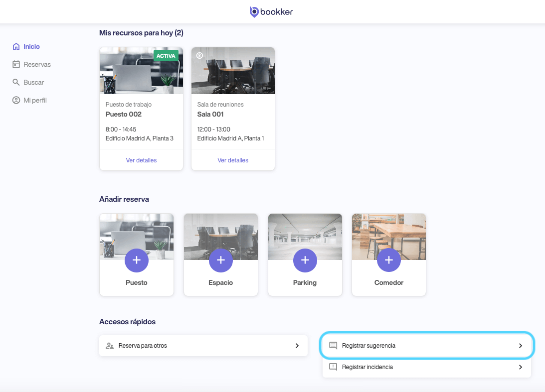This screenshot has width=545, height=392.
Task: Open Registrar sugerencia via its chevron arrow
Action: coord(521,346)
